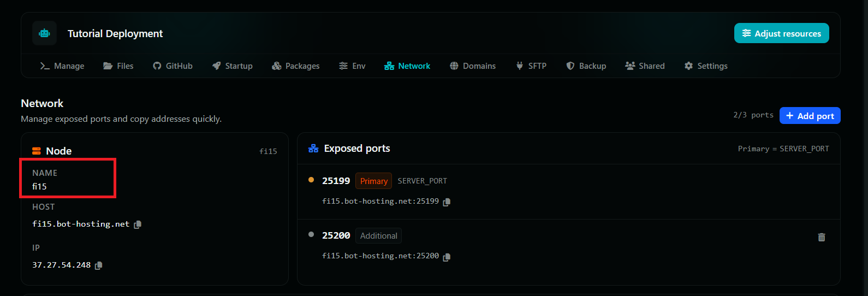The width and height of the screenshot is (868, 296).
Task: Open the Manage tab
Action: [62, 66]
